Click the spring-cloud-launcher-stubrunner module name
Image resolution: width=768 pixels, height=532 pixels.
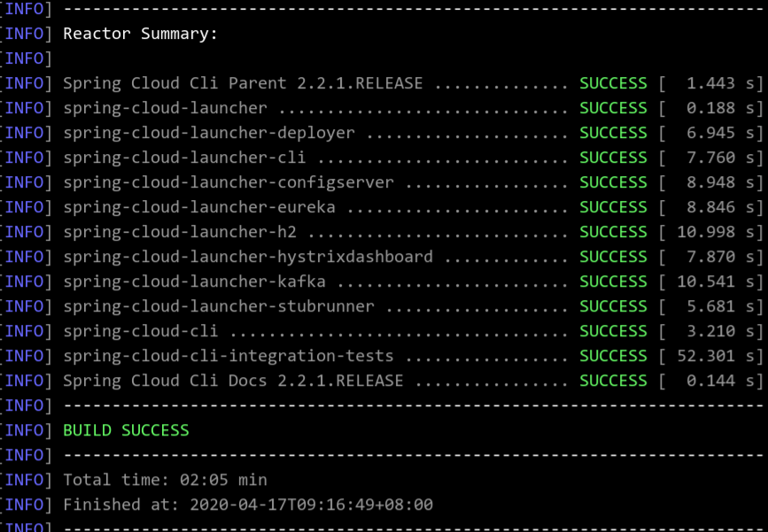[x=219, y=306]
